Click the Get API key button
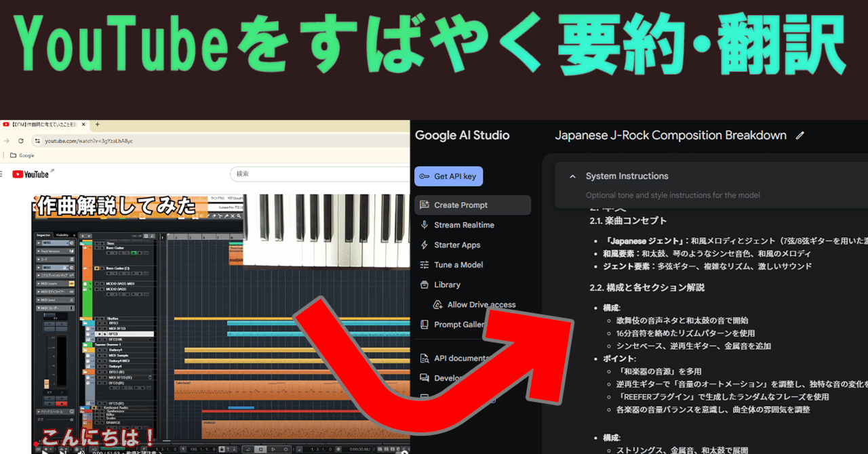Image resolution: width=868 pixels, height=454 pixels. pyautogui.click(x=448, y=176)
